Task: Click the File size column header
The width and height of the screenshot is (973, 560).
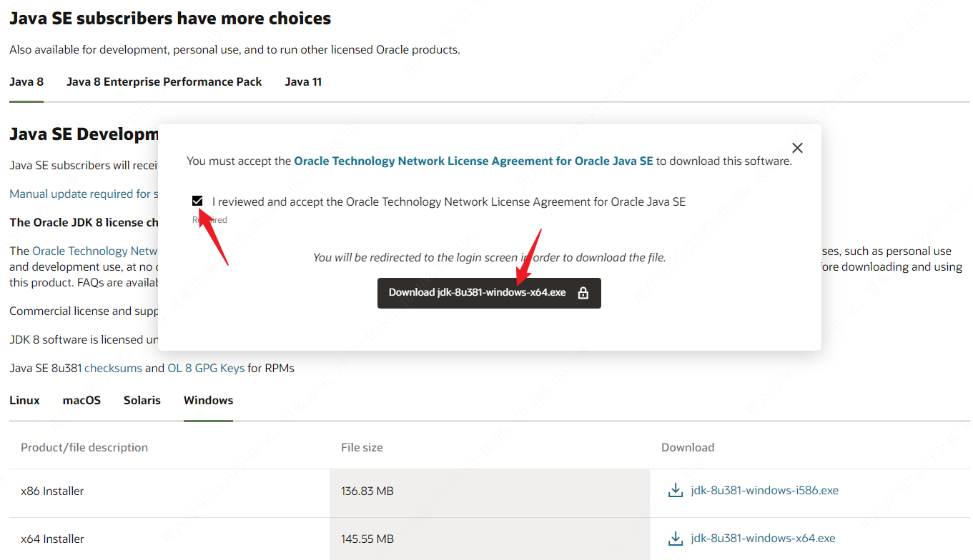Action: click(x=362, y=448)
